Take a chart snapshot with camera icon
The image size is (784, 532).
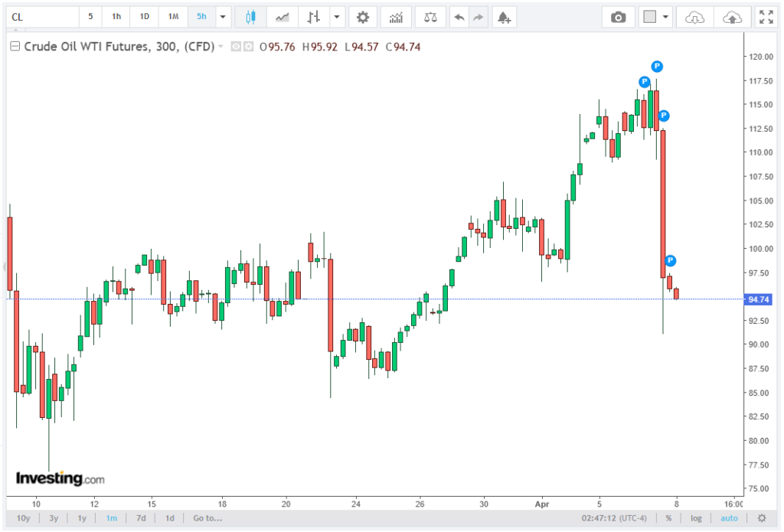click(x=618, y=17)
